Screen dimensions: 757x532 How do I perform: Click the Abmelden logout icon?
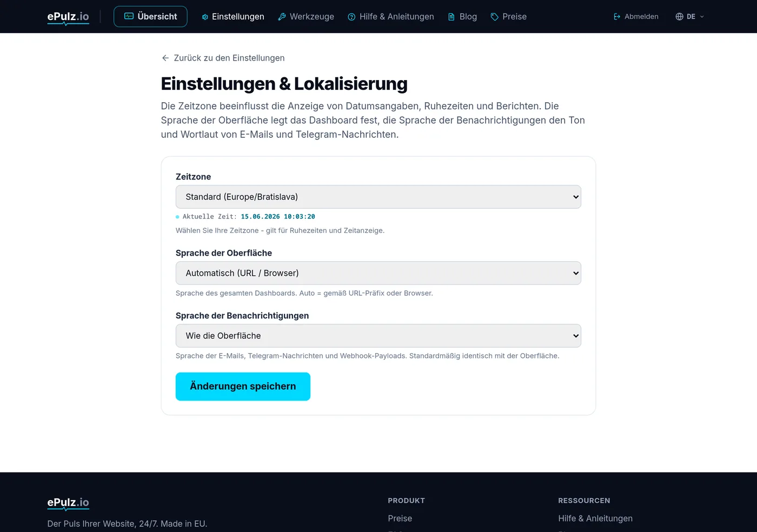617,17
